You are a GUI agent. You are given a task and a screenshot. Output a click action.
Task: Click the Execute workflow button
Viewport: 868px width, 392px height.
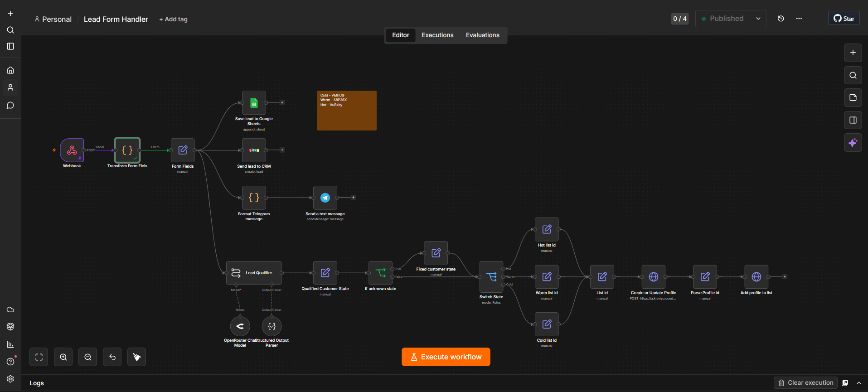pyautogui.click(x=446, y=357)
